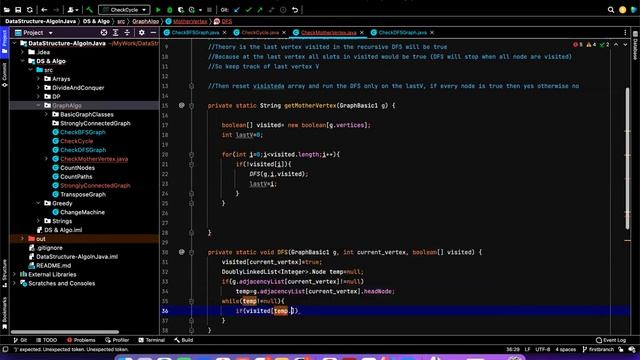The height and width of the screenshot is (360, 640).
Task: Open the Problems tool window tab
Action: (x=81, y=340)
